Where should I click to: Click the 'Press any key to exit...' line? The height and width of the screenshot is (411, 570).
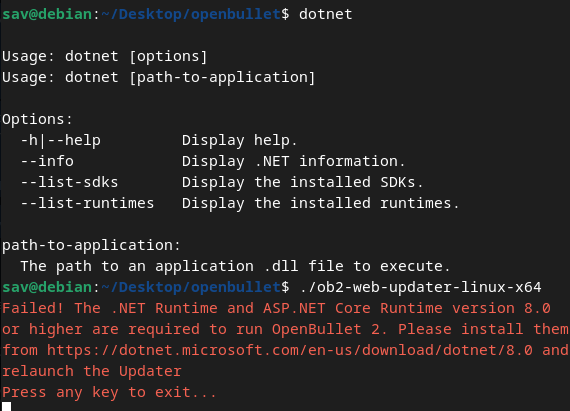109,392
